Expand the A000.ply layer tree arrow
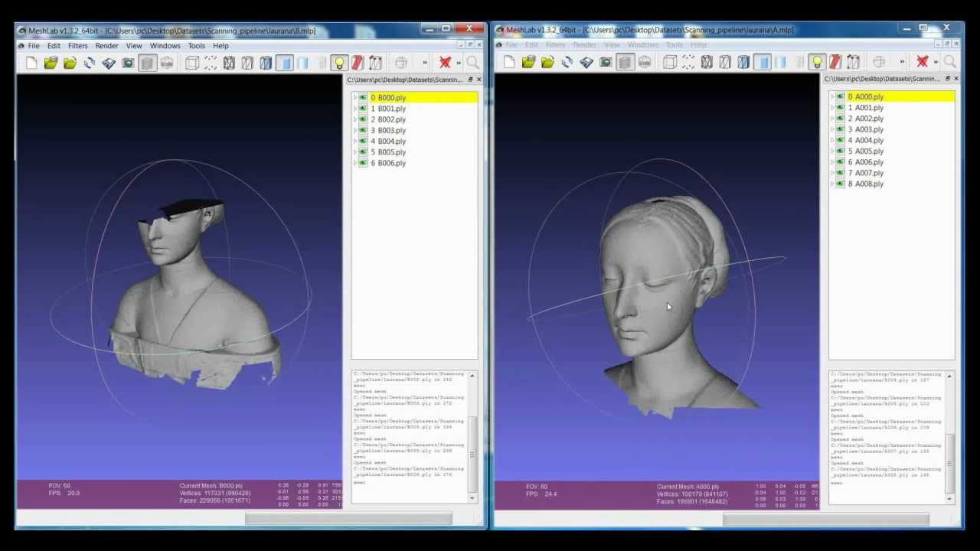Image resolution: width=980 pixels, height=551 pixels. pyautogui.click(x=833, y=97)
